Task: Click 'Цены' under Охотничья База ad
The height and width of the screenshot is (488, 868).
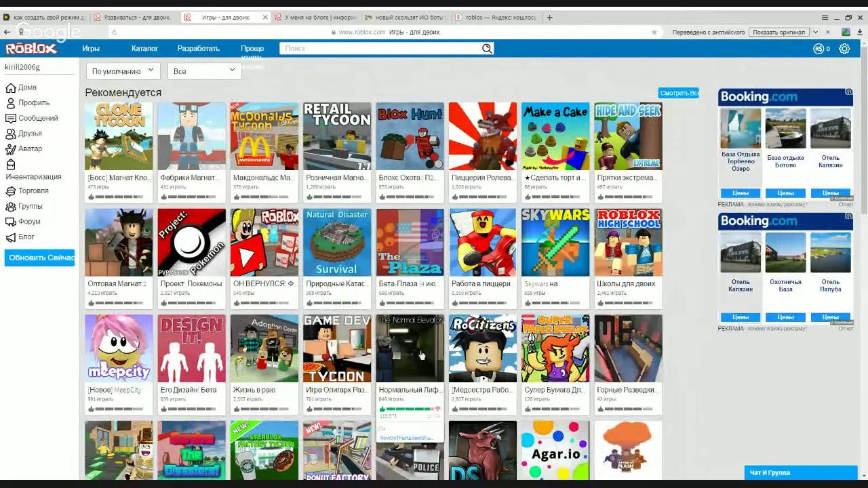Action: [785, 317]
